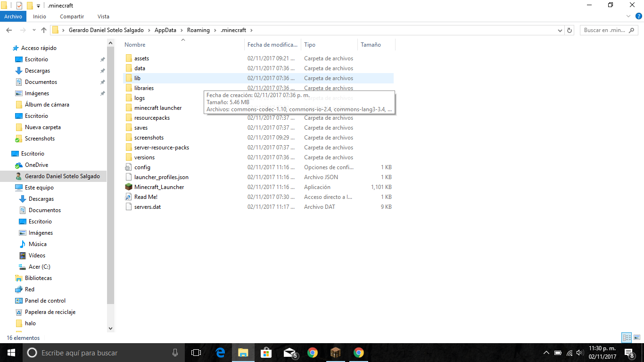Open the Help question mark icon
Viewport: 644px width, 362px height.
tap(639, 16)
